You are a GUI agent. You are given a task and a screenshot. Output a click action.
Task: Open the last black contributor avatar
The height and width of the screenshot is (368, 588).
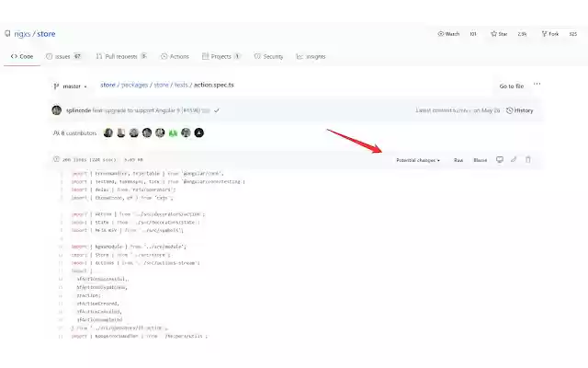click(x=199, y=132)
